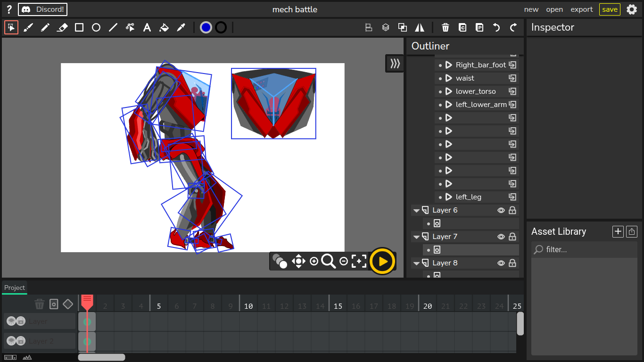
Task: Switch to the Project timeline tab
Action: (15, 288)
